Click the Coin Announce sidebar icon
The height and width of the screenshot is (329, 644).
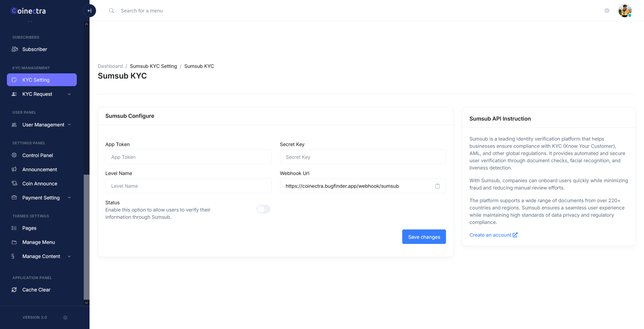click(x=14, y=184)
